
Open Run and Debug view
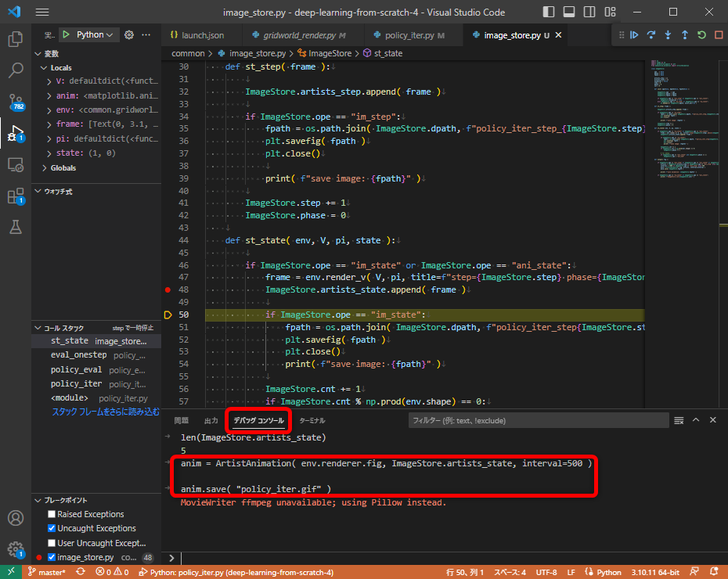click(x=16, y=133)
